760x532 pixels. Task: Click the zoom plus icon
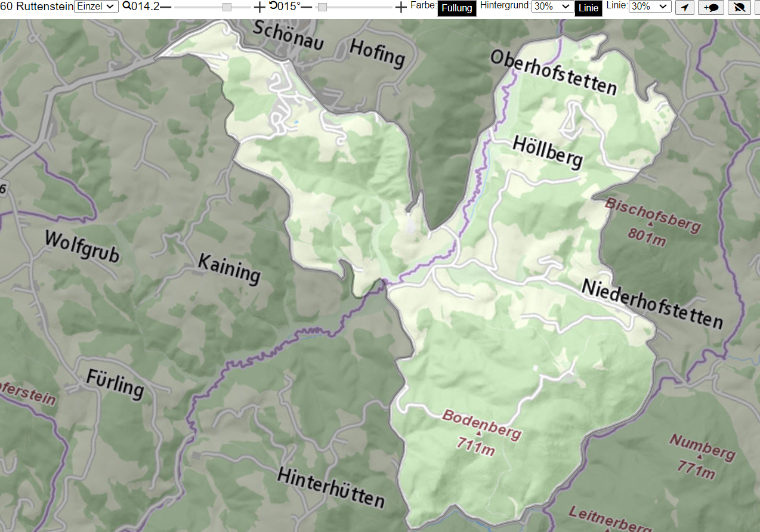coord(259,7)
